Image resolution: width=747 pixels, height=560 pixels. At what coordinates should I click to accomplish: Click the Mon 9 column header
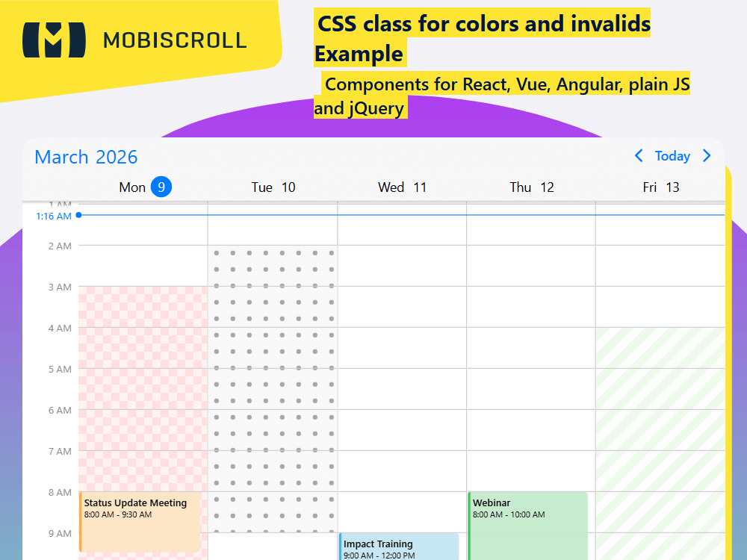point(145,187)
